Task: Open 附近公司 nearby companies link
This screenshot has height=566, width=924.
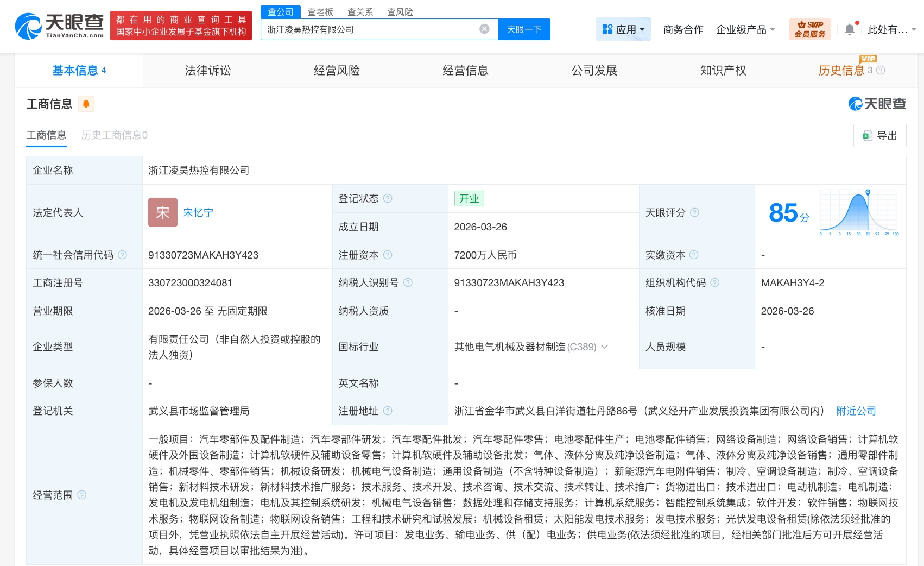Action: tap(856, 411)
